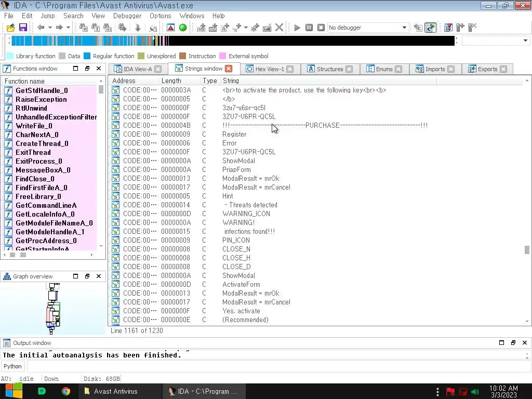
Task: Open breakpoint list icon with red marker
Action: 448,28
